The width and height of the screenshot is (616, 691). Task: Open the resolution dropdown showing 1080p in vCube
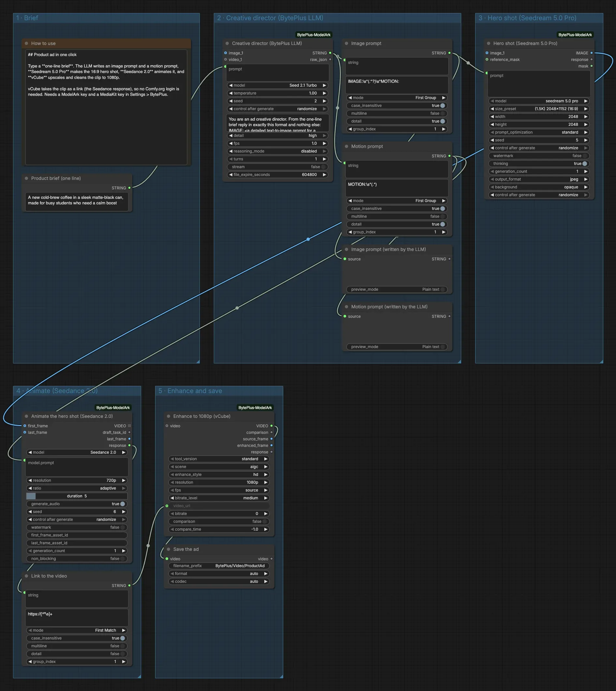point(219,482)
